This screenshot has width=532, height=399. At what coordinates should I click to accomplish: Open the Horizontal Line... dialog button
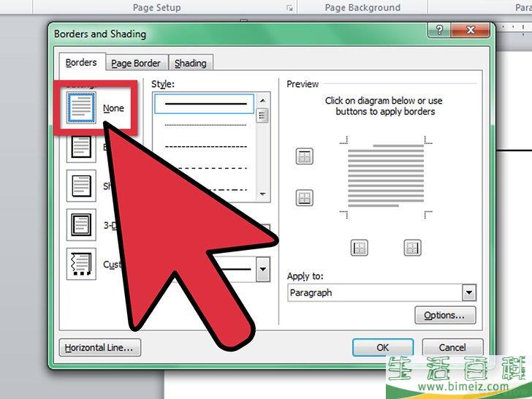(99, 348)
